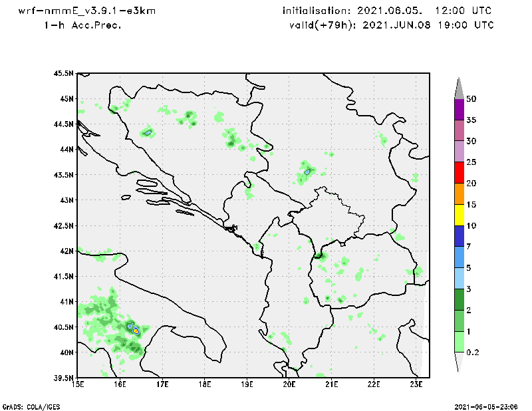Screen dimensions: 532x411
Task: Click the GrADS: COLA/IGES footer label
Action: pyautogui.click(x=31, y=406)
